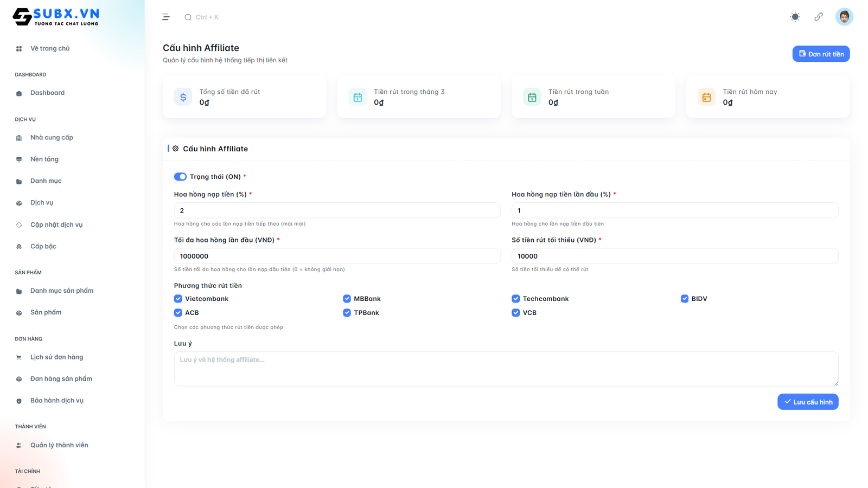This screenshot has height=488, width=868.
Task: Click the Lưu ý notes textarea
Action: point(506,369)
